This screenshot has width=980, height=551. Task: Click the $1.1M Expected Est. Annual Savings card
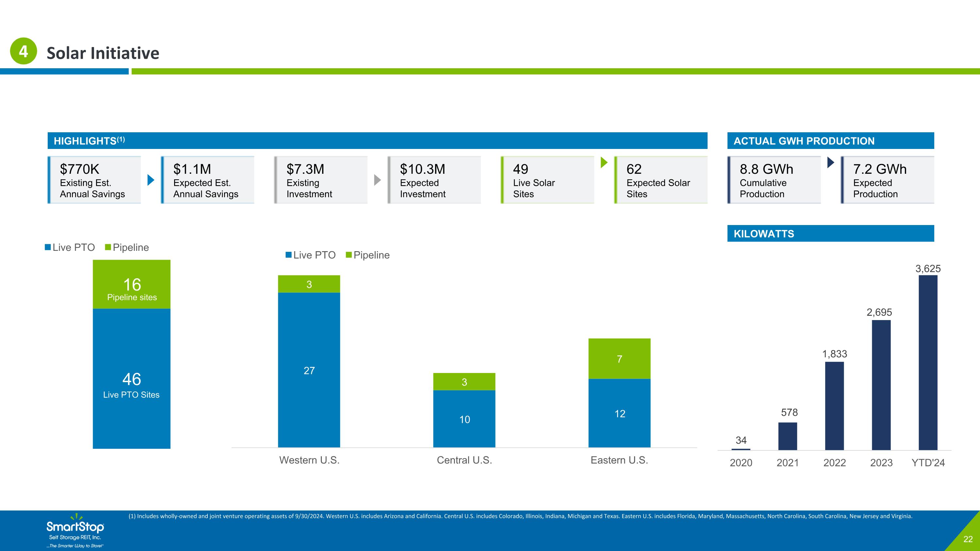click(x=208, y=180)
